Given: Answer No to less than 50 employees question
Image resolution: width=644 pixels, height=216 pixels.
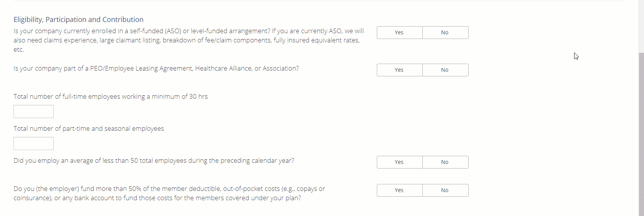Looking at the screenshot, I should point(445,162).
